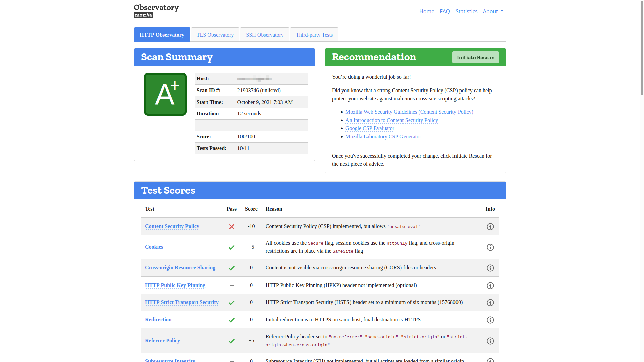Click the Tests Passed value 10/11
This screenshot has height=362, width=644.
pyautogui.click(x=243, y=148)
